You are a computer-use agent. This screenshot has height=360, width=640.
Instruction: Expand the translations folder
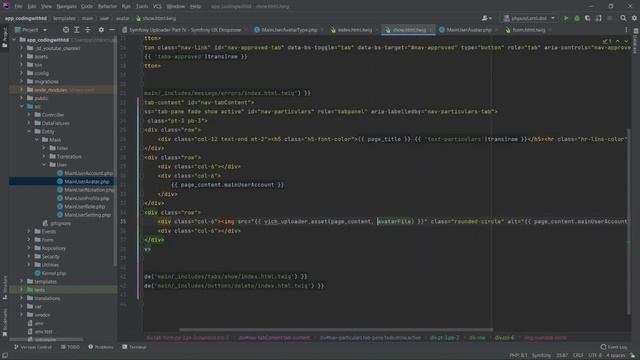pyautogui.click(x=22, y=298)
